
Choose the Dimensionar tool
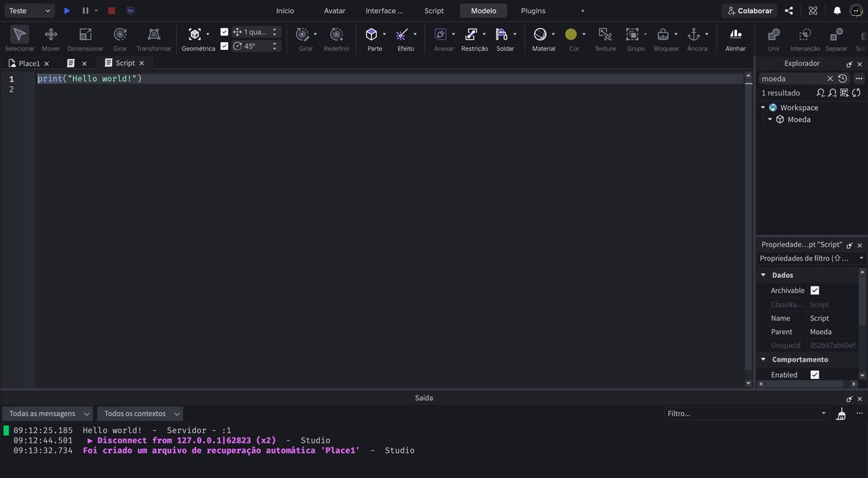(85, 38)
